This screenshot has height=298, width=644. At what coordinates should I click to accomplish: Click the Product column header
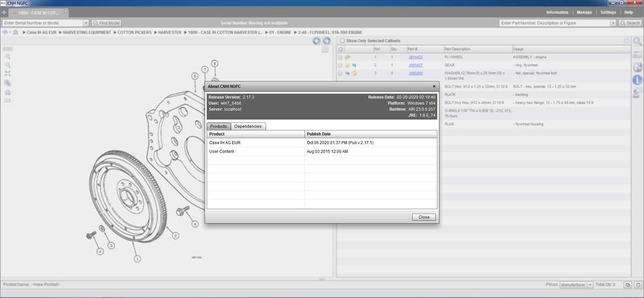tap(256, 135)
